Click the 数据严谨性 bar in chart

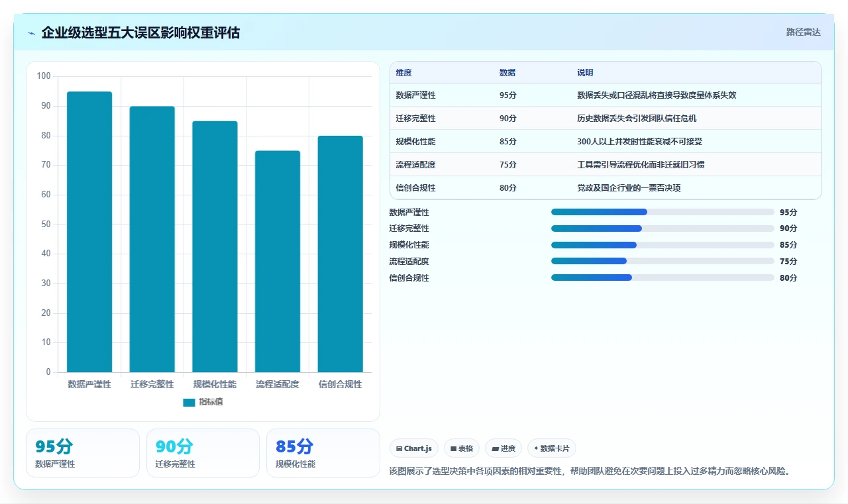[x=89, y=232]
